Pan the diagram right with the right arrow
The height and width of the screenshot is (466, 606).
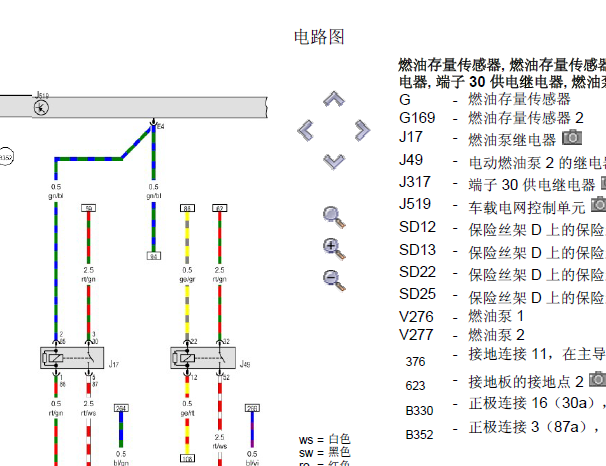coord(363,131)
